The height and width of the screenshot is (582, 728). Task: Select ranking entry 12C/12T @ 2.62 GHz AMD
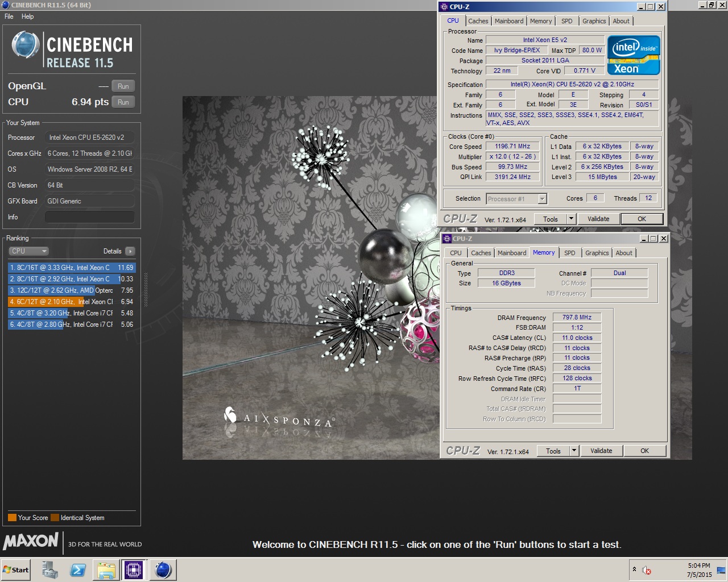(x=72, y=290)
